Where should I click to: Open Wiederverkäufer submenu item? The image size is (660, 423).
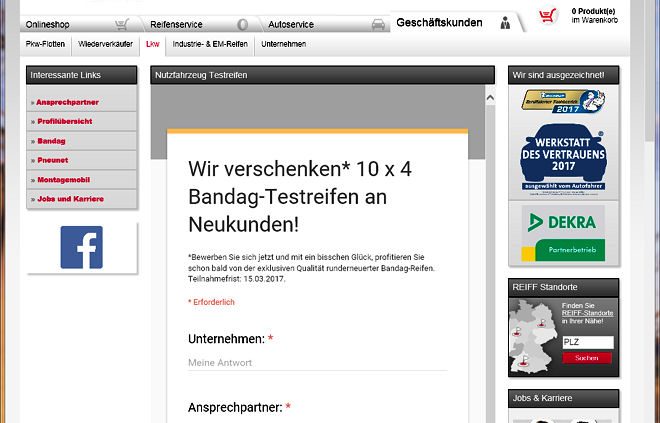pos(105,44)
